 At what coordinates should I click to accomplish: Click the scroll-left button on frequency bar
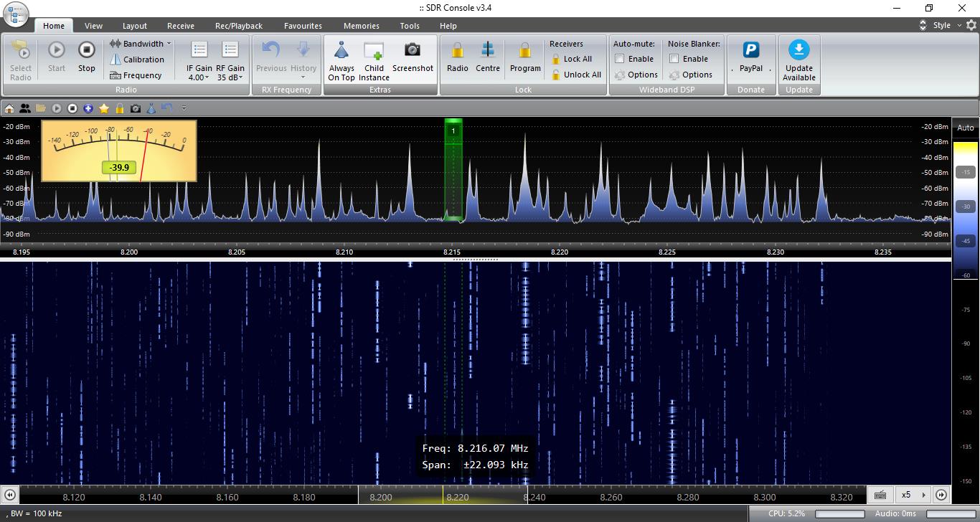(10, 495)
